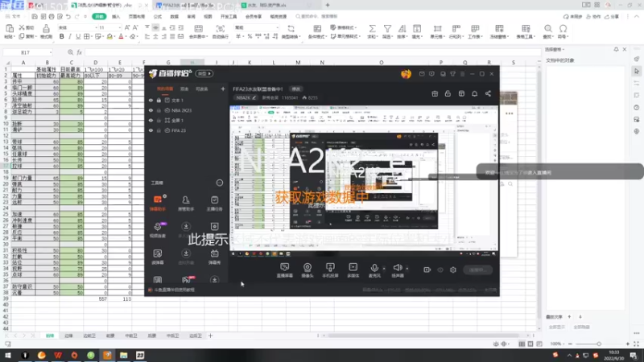
Task: Pin the selection pane
Action: [x=616, y=49]
